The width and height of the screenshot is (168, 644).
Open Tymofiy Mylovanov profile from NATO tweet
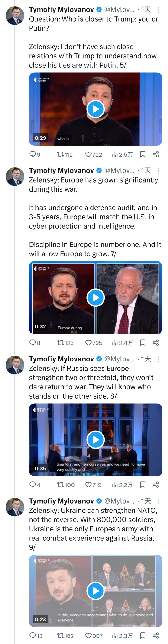pyautogui.click(x=61, y=501)
